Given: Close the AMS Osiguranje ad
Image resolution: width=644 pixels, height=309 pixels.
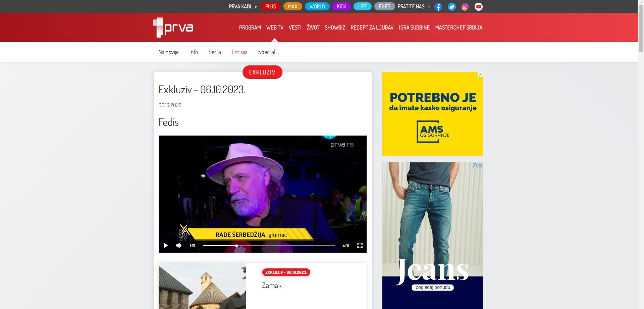Looking at the screenshot, I should pyautogui.click(x=480, y=75).
